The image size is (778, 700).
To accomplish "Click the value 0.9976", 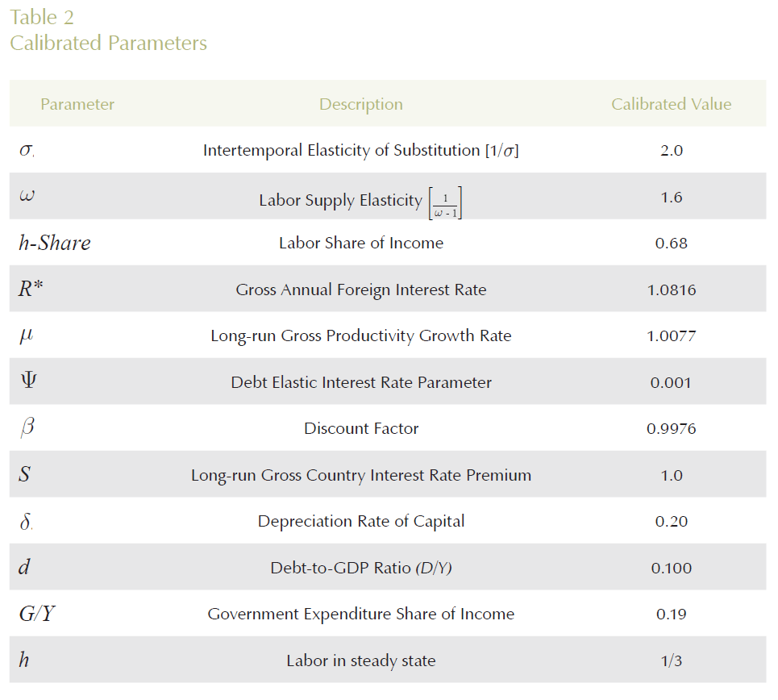I will tap(671, 428).
